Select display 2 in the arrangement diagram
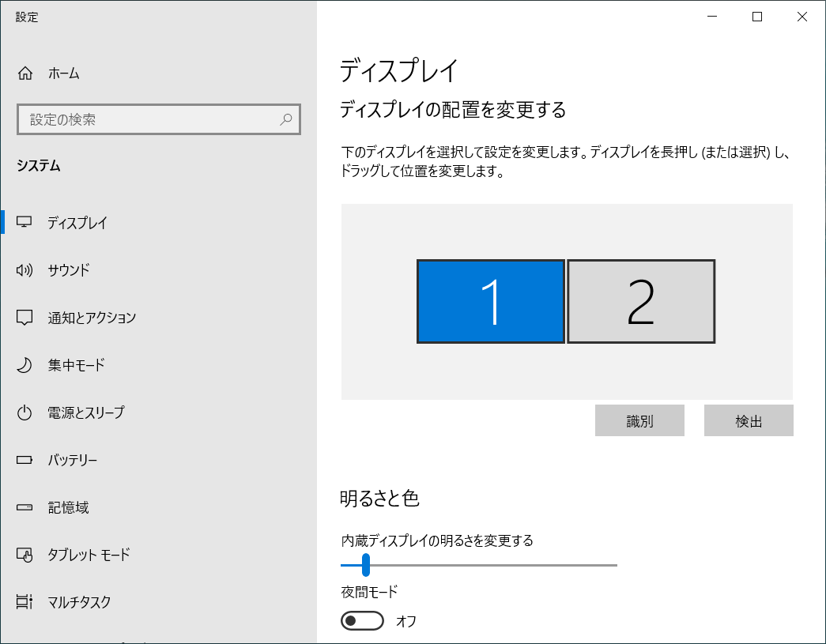This screenshot has height=644, width=826. tap(641, 301)
